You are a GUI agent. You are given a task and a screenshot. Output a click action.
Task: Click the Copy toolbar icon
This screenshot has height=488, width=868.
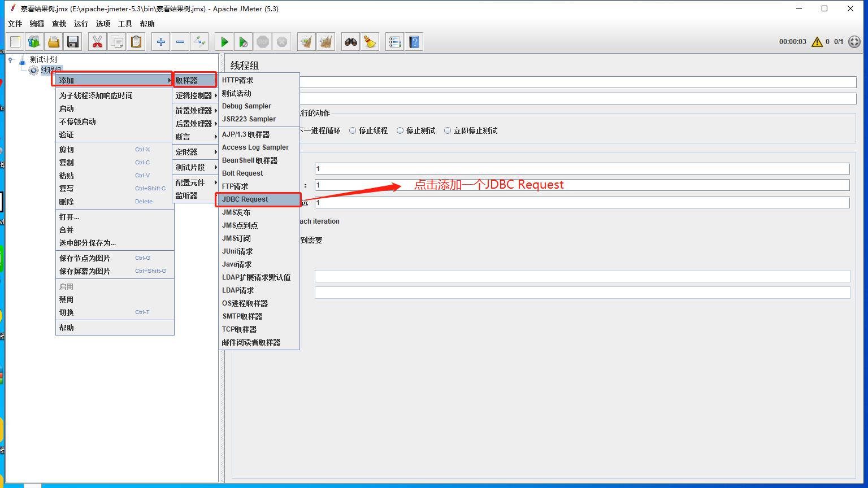[x=117, y=42]
